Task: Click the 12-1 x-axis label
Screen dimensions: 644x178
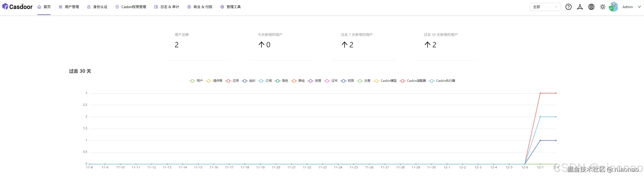Action: [x=447, y=167]
